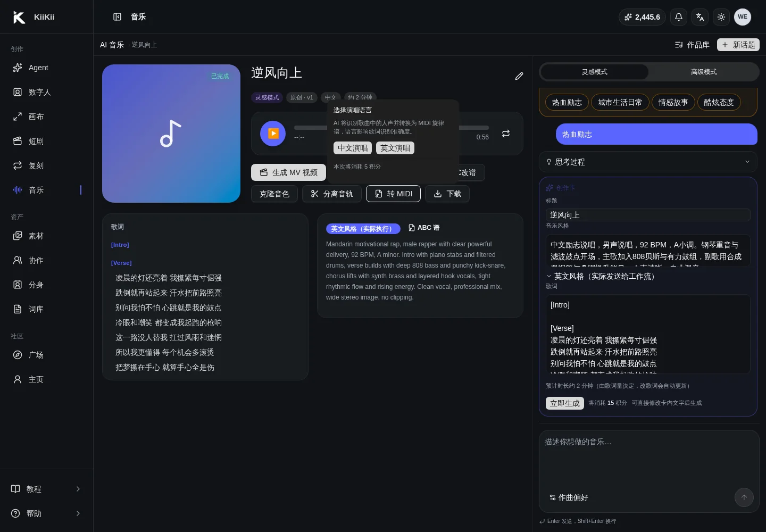Select 城市生活日常 style chip
The image size is (766, 532).
(x=620, y=102)
